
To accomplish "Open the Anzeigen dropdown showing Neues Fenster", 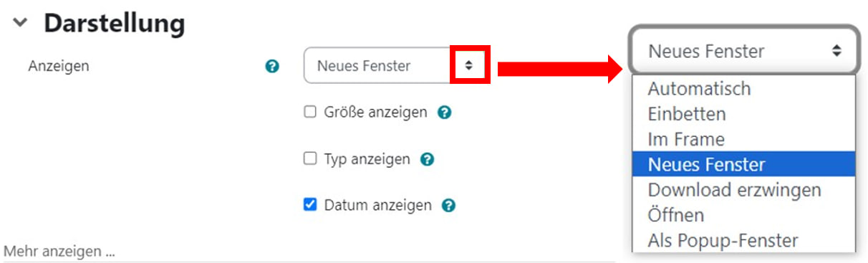I will (x=395, y=66).
